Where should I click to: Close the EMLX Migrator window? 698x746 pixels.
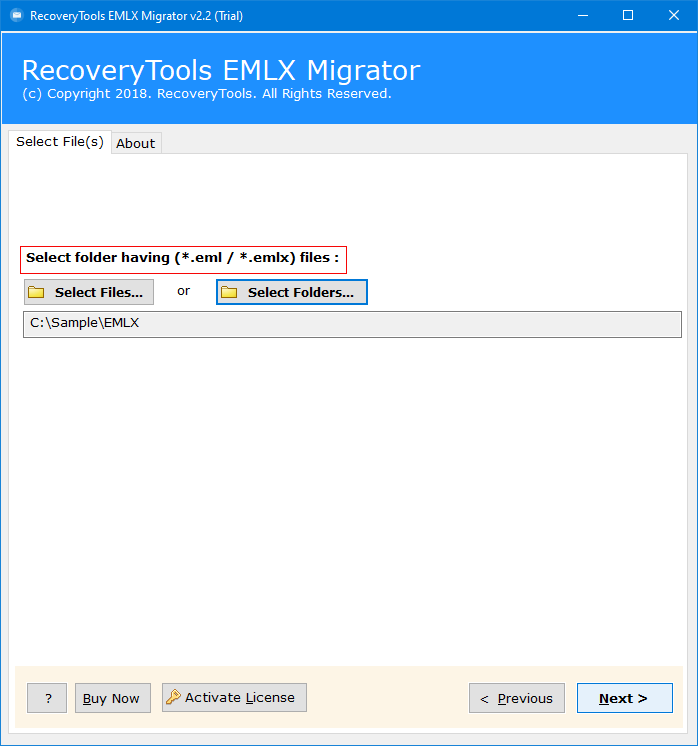tap(674, 15)
